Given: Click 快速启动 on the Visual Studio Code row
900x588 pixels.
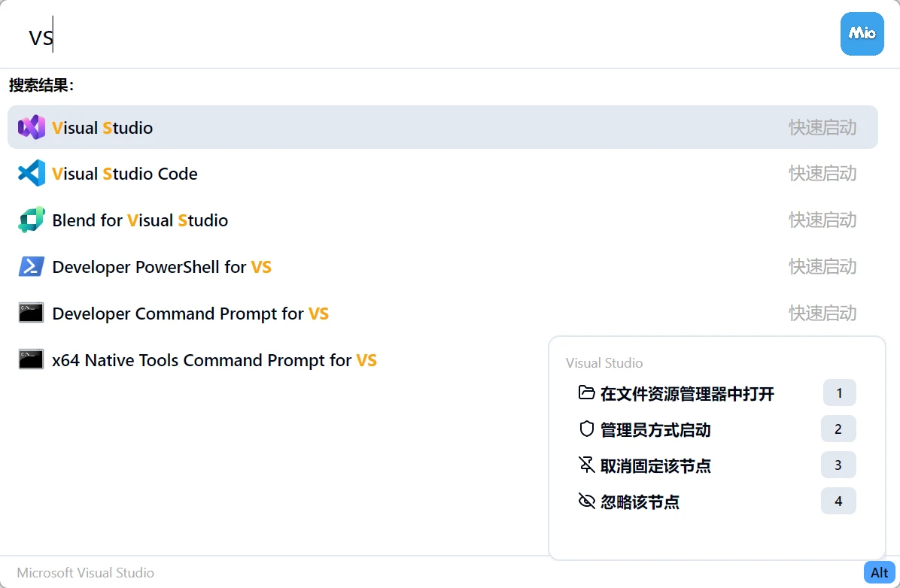Looking at the screenshot, I should point(822,174).
